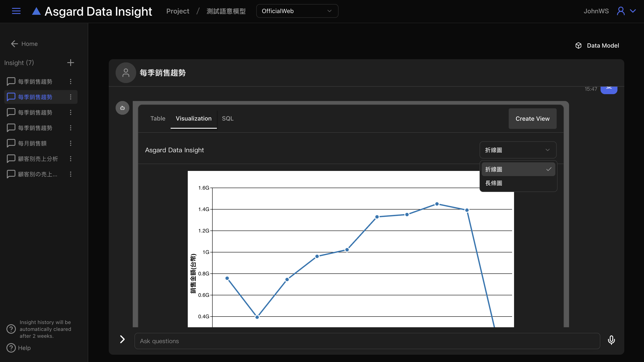Switch to the Table tab
The height and width of the screenshot is (362, 644).
point(158,118)
